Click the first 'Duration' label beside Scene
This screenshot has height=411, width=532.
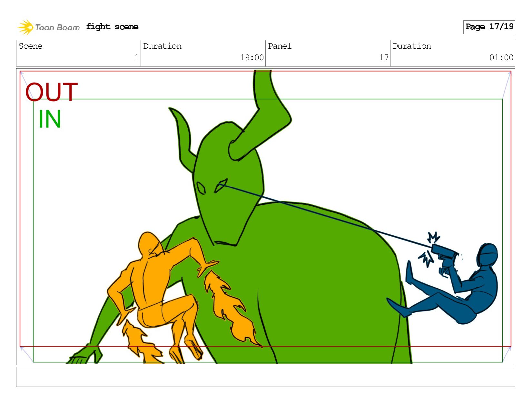[162, 46]
